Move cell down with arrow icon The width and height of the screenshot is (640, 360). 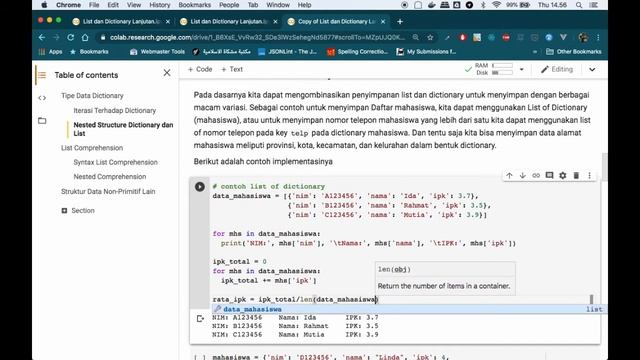click(x=522, y=176)
